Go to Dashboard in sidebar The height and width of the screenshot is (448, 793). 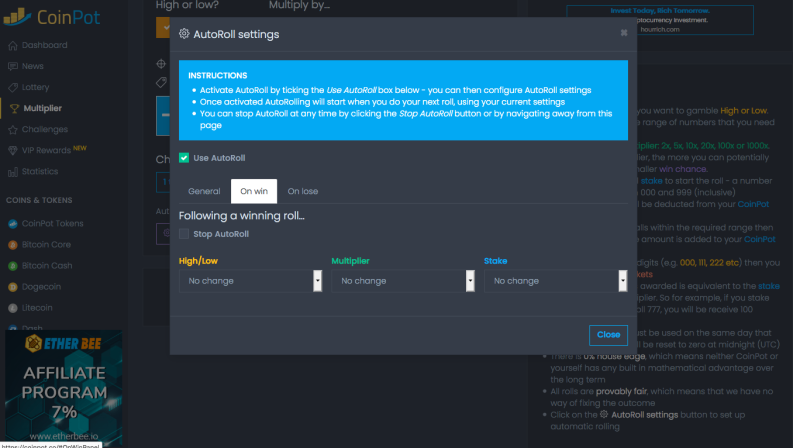45,46
